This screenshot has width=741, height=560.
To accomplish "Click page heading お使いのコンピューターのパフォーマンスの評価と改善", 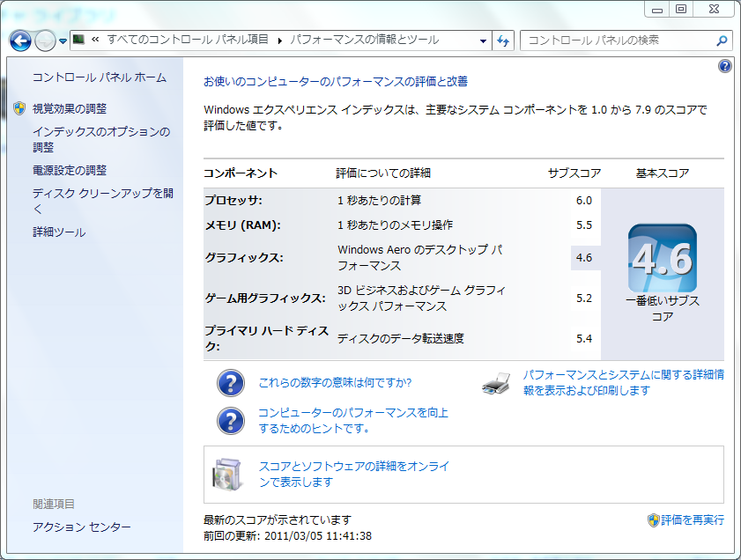I will (x=336, y=82).
